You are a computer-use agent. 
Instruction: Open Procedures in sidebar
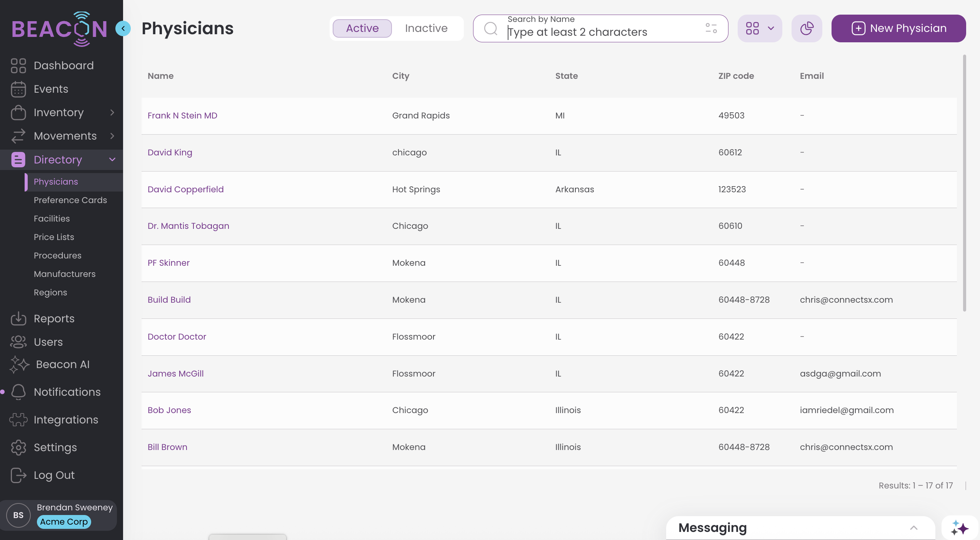[x=58, y=256]
